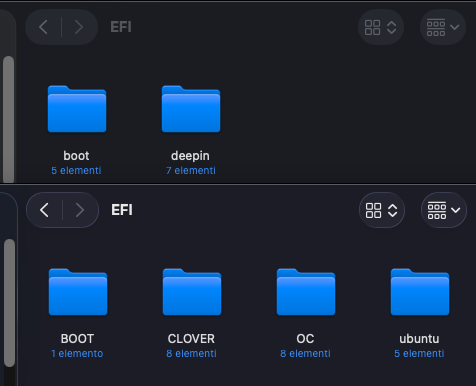
Task: Change icon view mode in lower window
Action: (382, 210)
